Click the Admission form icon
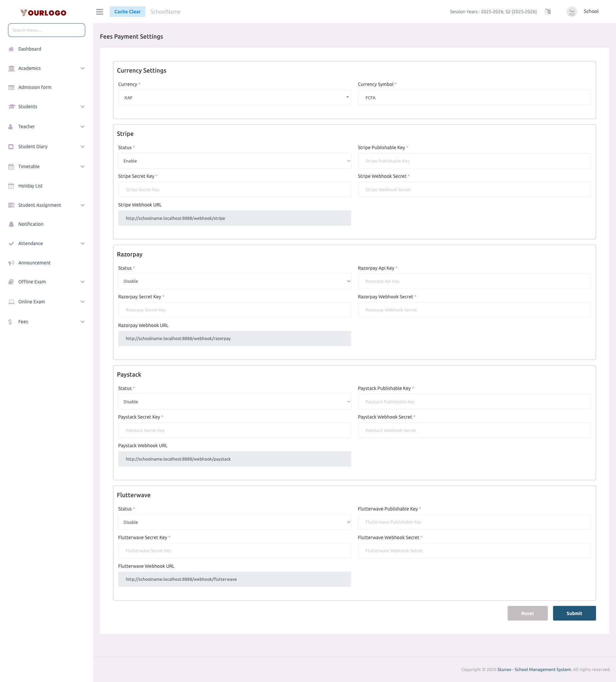Screen dimensions: 616x682 pos(11,87)
